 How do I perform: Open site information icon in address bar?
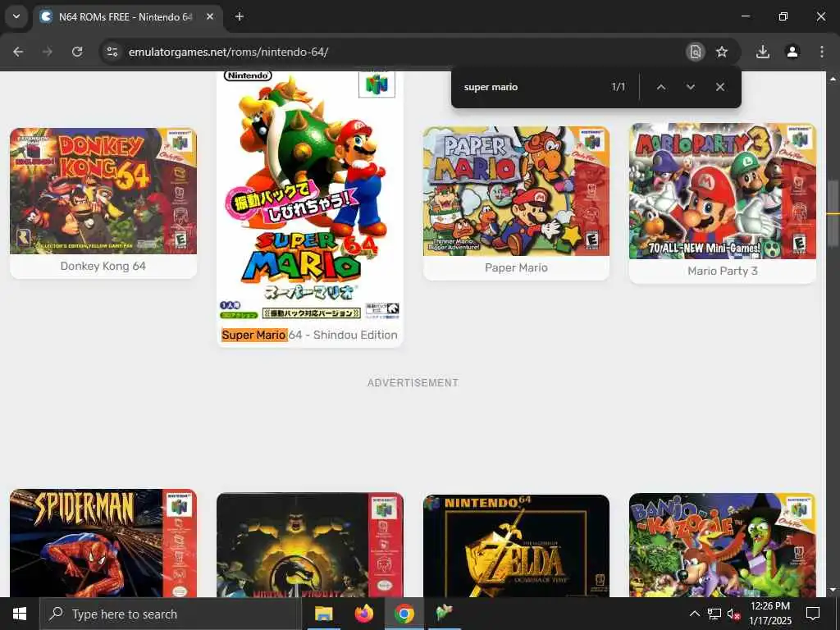pos(112,52)
